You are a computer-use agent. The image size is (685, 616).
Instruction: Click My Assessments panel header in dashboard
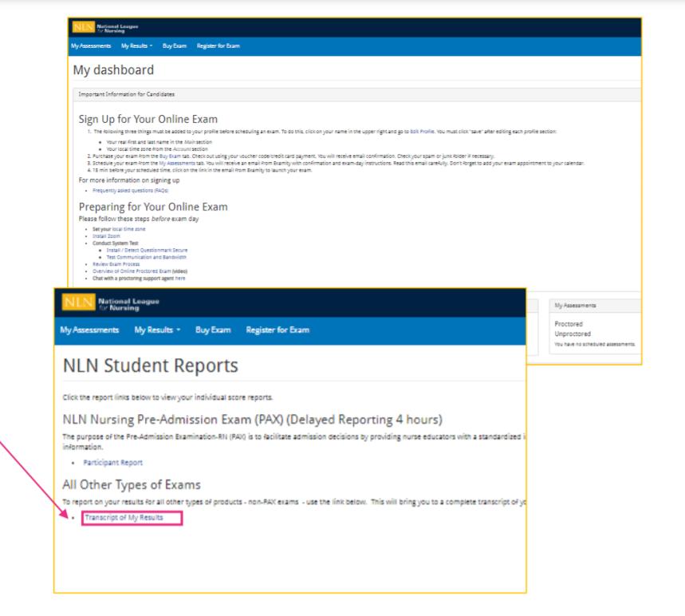[595, 306]
